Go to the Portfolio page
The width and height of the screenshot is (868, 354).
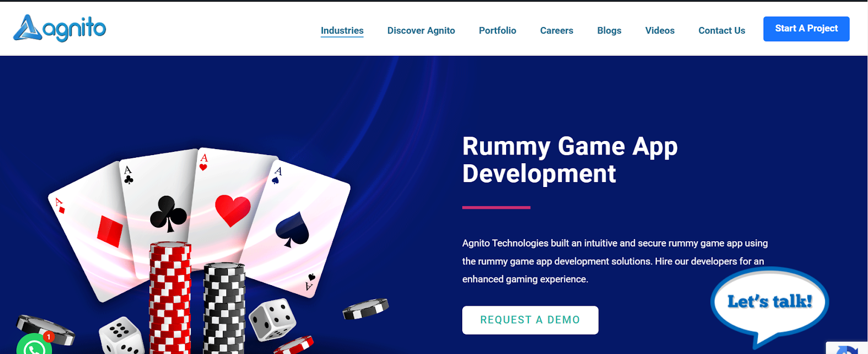click(x=497, y=30)
